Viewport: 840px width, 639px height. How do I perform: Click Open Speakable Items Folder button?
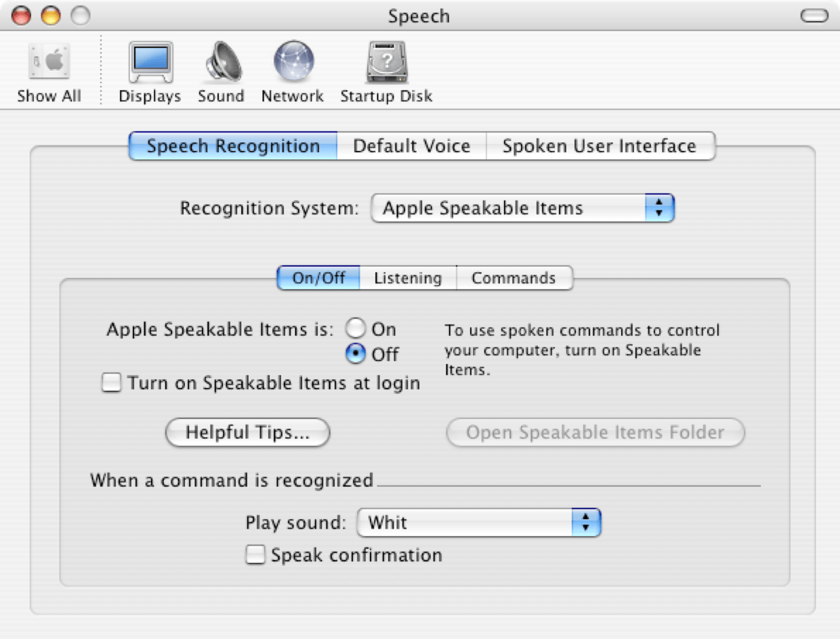(x=595, y=433)
